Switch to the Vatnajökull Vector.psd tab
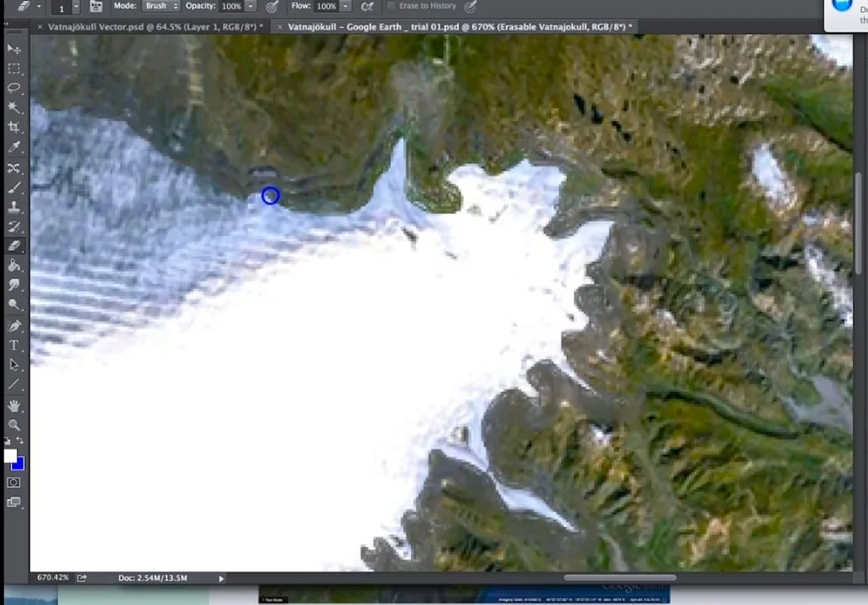This screenshot has width=868, height=605. [151, 26]
